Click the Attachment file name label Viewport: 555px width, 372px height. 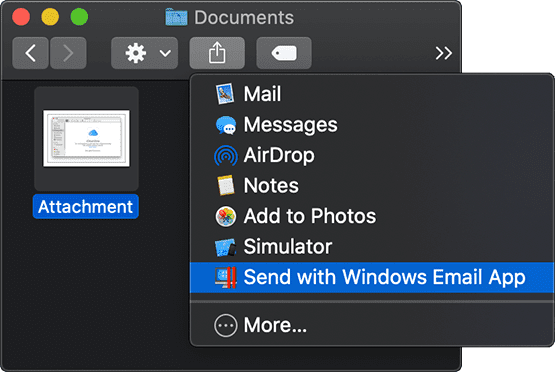pyautogui.click(x=86, y=207)
